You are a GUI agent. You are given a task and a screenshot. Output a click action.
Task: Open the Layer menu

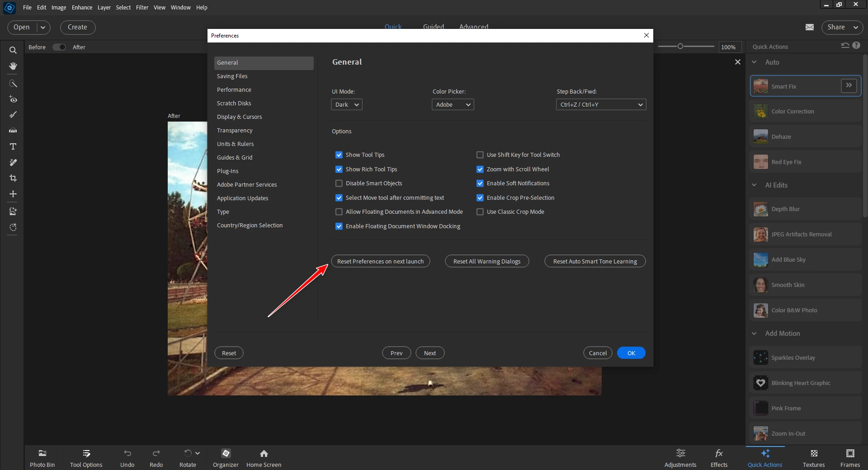tap(104, 7)
